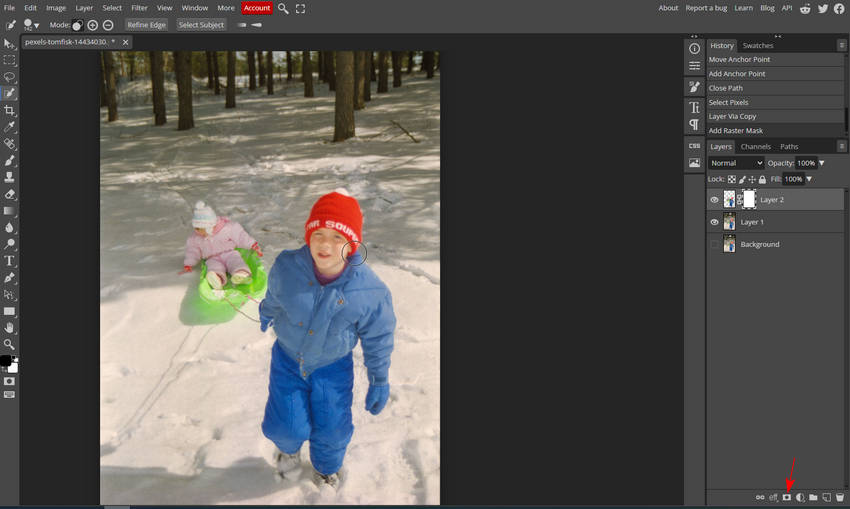850x509 pixels.
Task: Select the Rectangle shape tool
Action: pyautogui.click(x=9, y=311)
